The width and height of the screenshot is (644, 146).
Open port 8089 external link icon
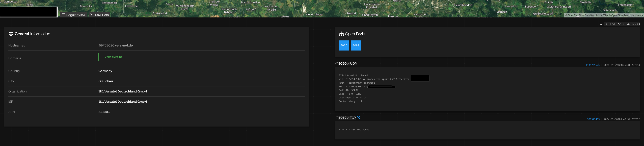(x=359, y=118)
